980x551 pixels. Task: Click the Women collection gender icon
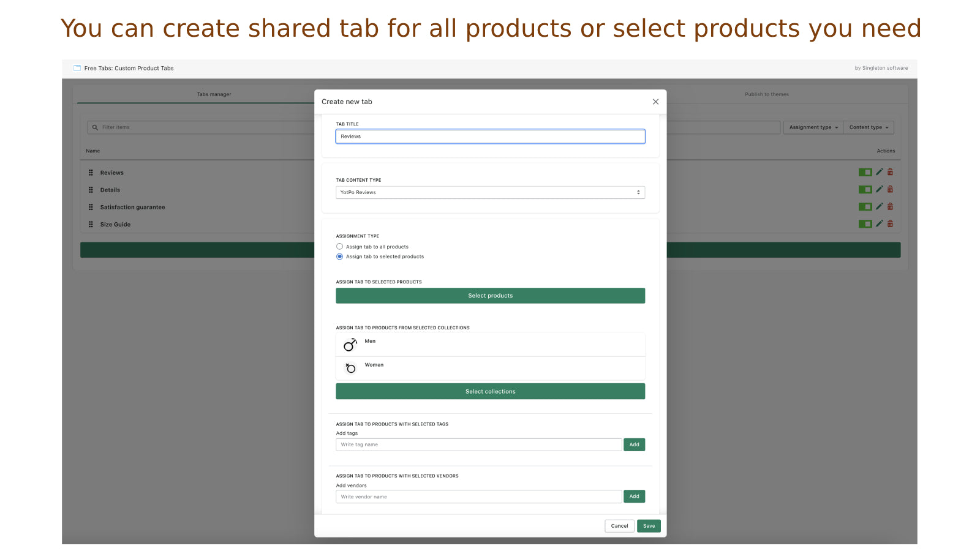click(x=350, y=367)
